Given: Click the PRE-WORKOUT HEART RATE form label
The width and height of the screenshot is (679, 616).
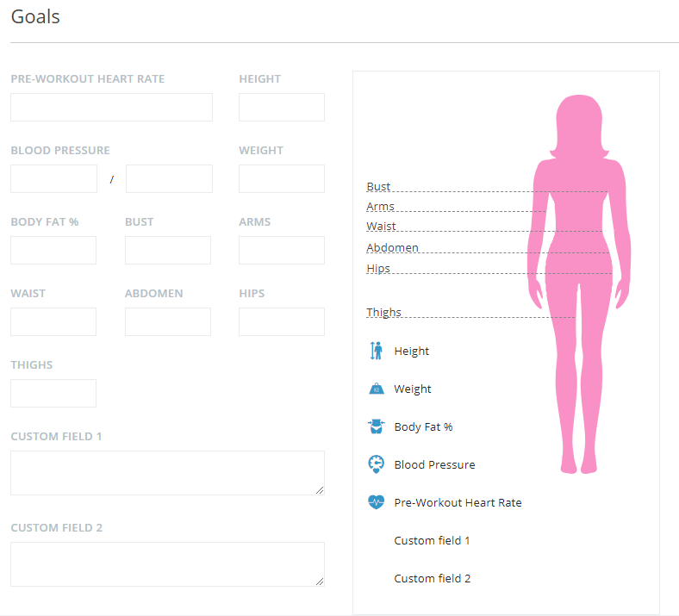Looking at the screenshot, I should coord(88,78).
